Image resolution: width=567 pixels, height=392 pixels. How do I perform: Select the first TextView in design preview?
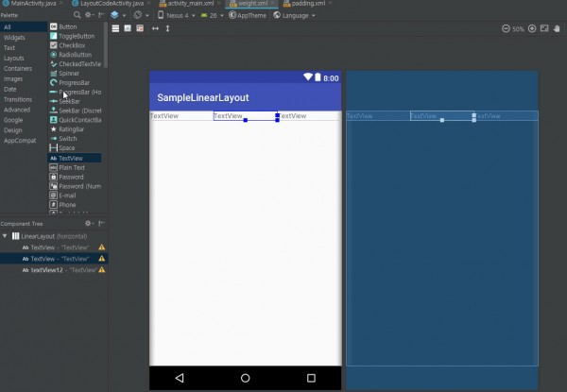coord(181,116)
